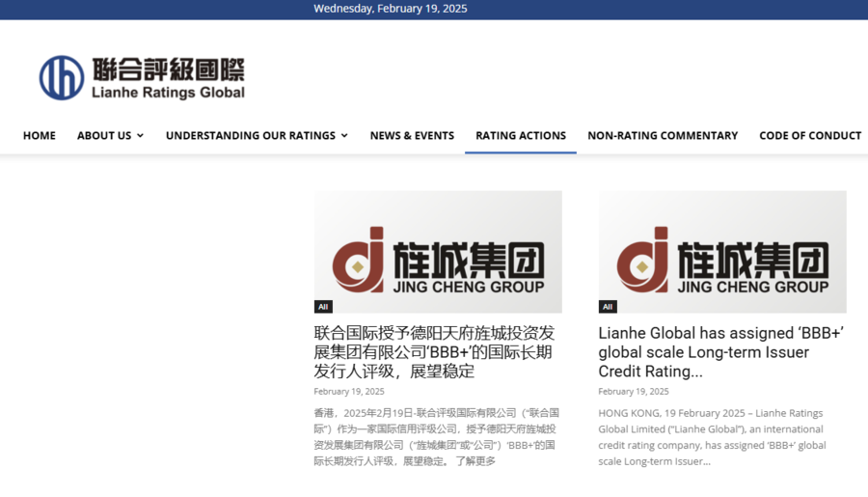This screenshot has height=497, width=868.
Task: Open the UNDERSTANDING OUR RATINGS menu
Action: [250, 136]
